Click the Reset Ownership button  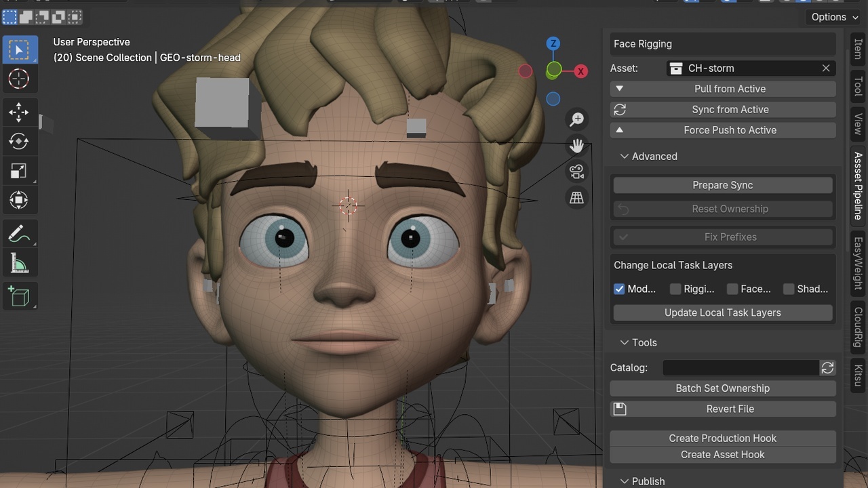[x=723, y=209]
